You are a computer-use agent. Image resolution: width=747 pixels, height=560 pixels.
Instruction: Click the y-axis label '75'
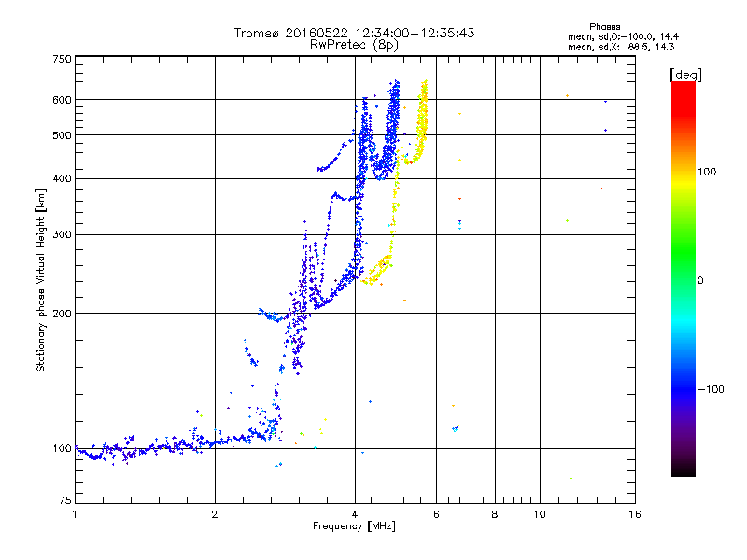(65, 500)
